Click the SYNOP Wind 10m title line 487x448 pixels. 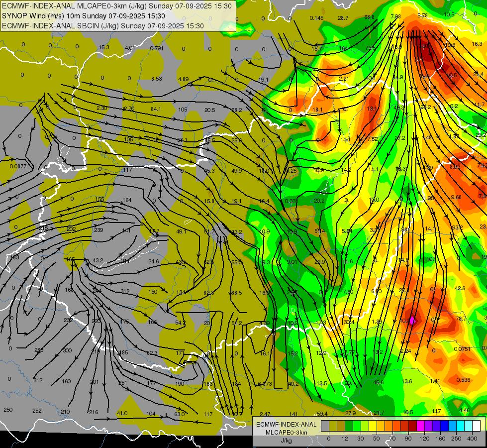pyautogui.click(x=84, y=16)
